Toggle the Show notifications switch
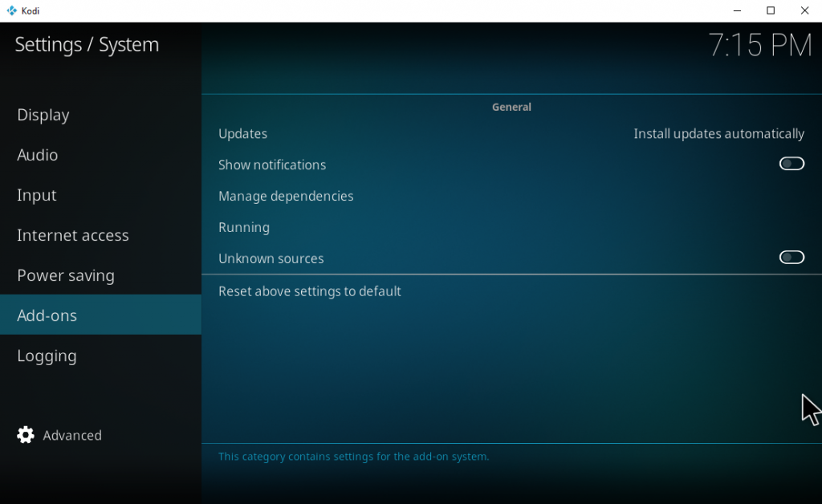Screen dimensions: 822x504 [791, 164]
